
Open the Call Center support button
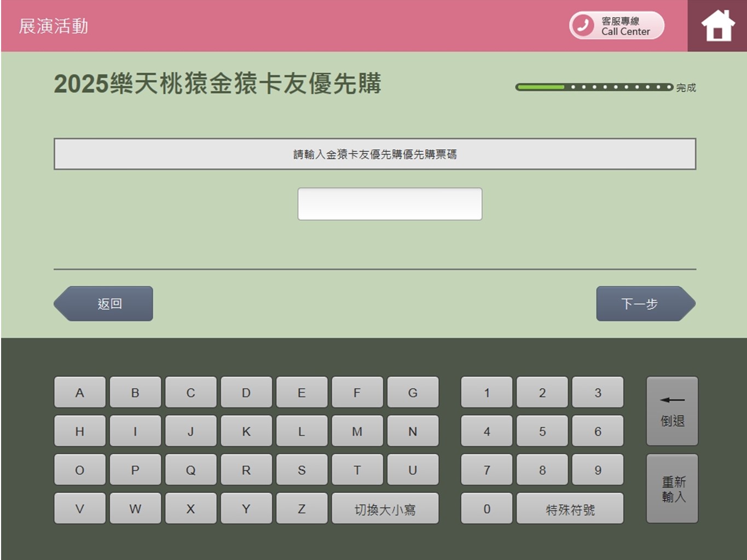[x=617, y=26]
